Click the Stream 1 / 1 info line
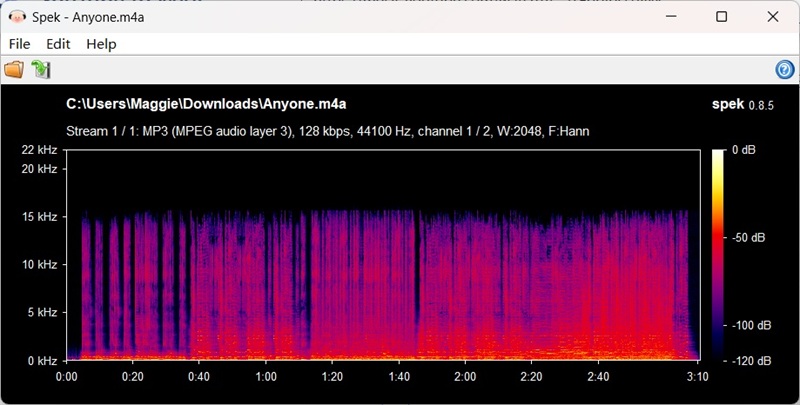Image resolution: width=800 pixels, height=405 pixels. (328, 132)
